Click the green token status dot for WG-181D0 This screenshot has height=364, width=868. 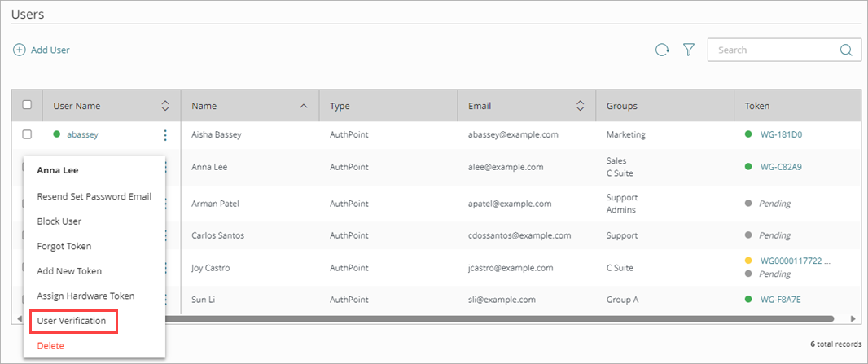tap(748, 134)
